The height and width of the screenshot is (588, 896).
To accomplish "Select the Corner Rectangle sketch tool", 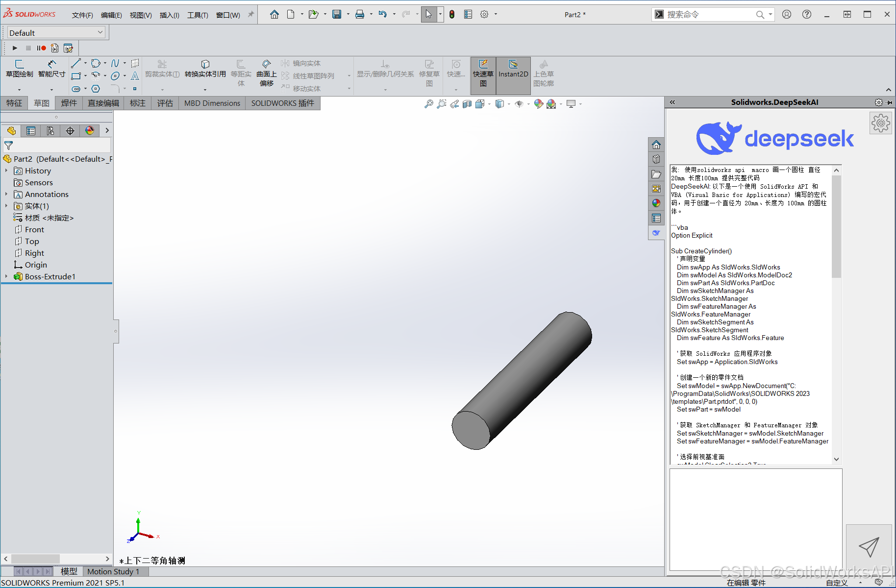I will (x=76, y=76).
